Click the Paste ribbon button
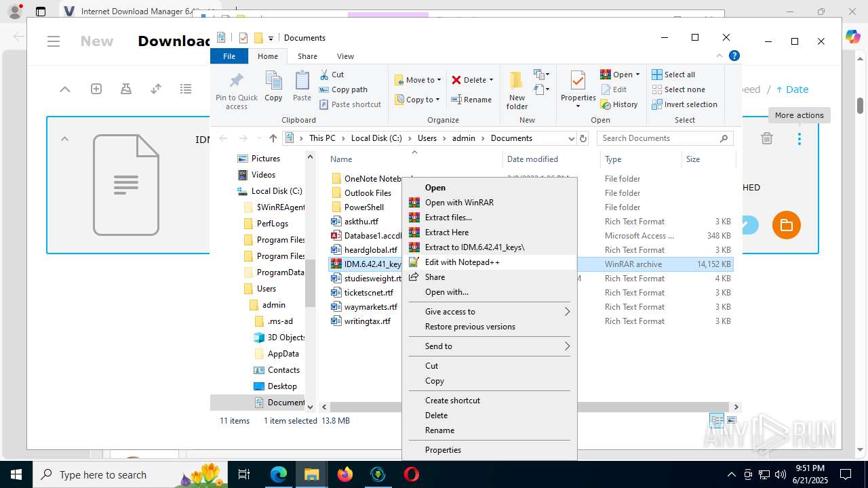868x488 pixels. pyautogui.click(x=302, y=87)
